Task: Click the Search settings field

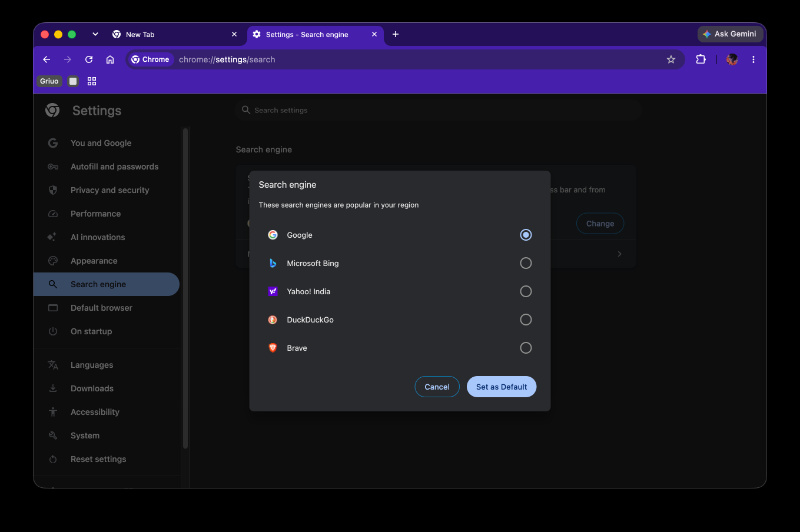Action: (438, 110)
